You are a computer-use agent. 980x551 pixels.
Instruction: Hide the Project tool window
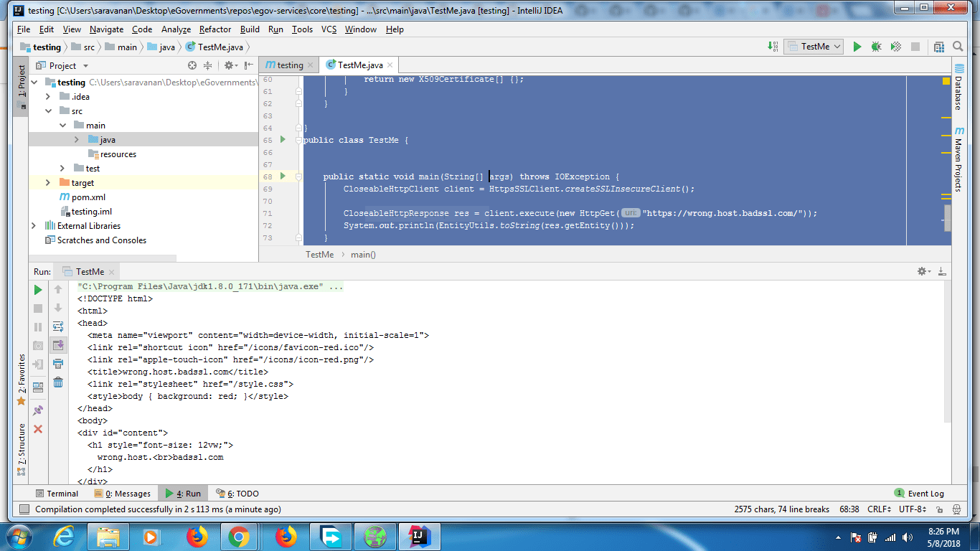click(x=248, y=65)
